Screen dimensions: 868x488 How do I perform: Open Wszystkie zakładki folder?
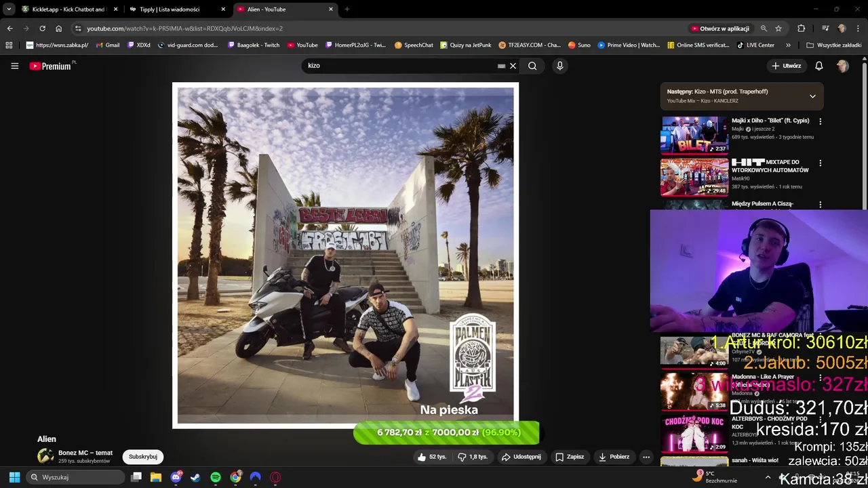coord(833,45)
